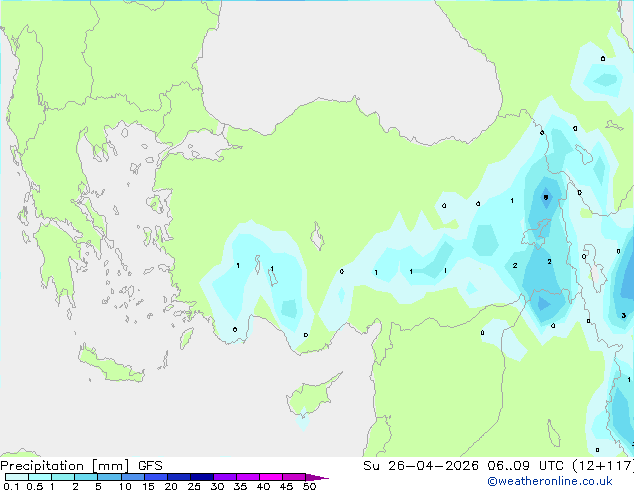Click the '3' precipitation value on the map
This screenshot has width=634, height=490.
623,315
